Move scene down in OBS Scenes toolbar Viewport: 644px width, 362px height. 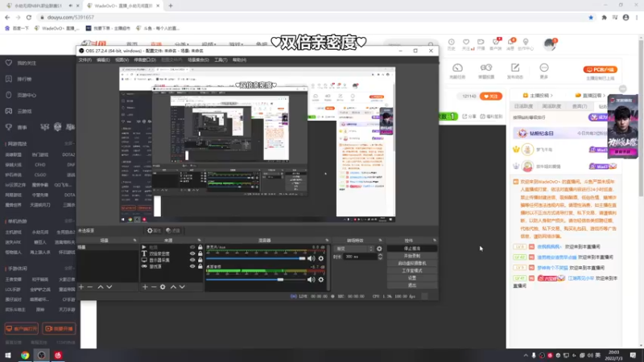tap(109, 287)
